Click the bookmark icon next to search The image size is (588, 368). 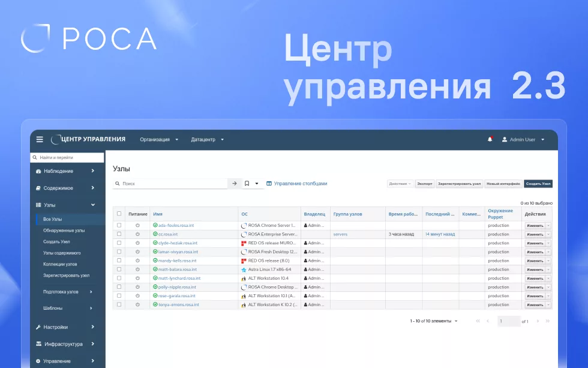click(247, 184)
